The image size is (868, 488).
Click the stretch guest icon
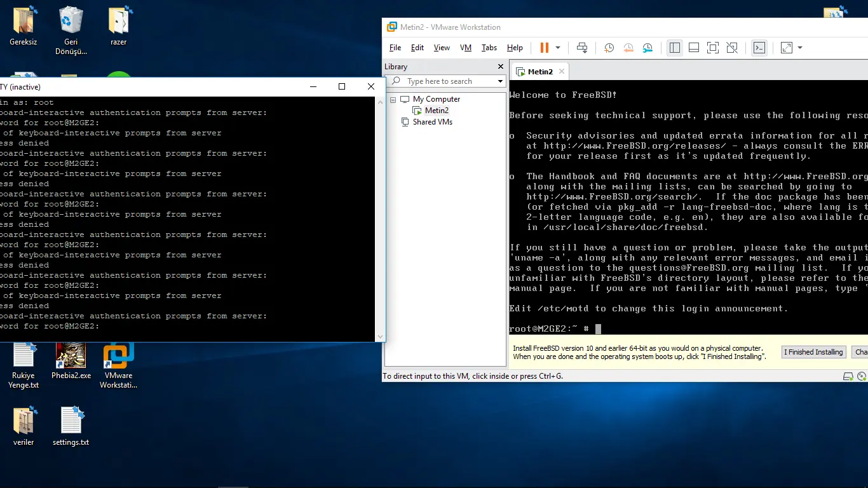[787, 48]
